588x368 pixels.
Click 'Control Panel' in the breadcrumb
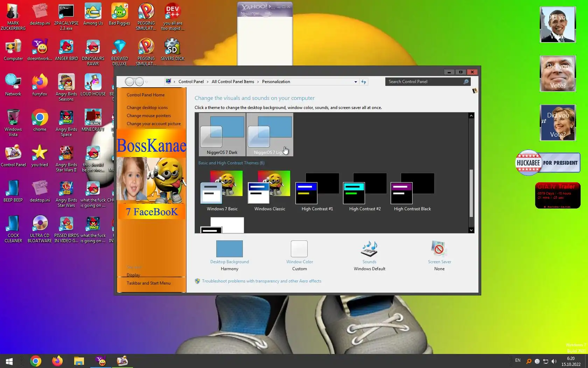click(191, 82)
